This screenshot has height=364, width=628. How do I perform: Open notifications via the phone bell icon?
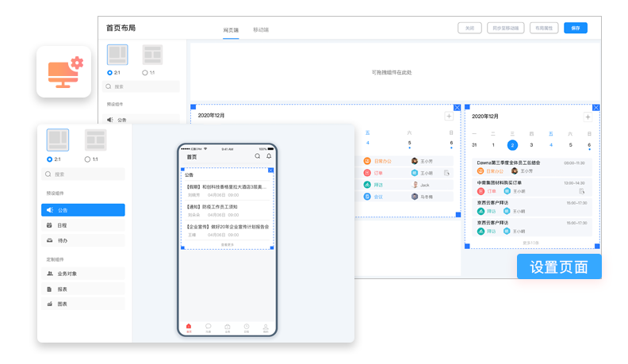coord(269,157)
